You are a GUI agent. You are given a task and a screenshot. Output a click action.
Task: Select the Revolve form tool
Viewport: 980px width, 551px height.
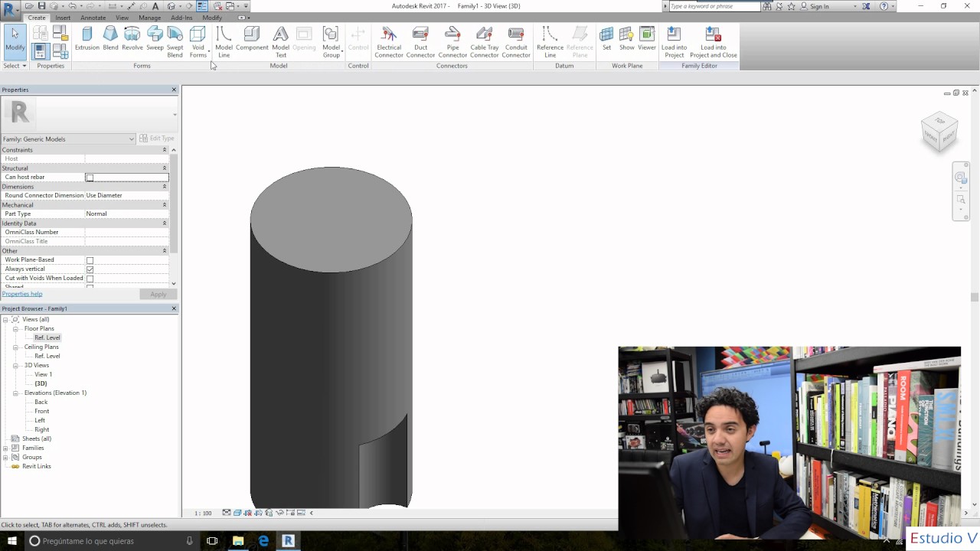point(132,41)
